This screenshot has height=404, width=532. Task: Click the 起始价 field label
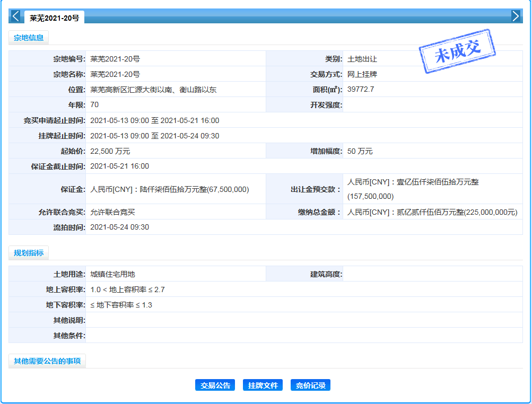(x=73, y=151)
